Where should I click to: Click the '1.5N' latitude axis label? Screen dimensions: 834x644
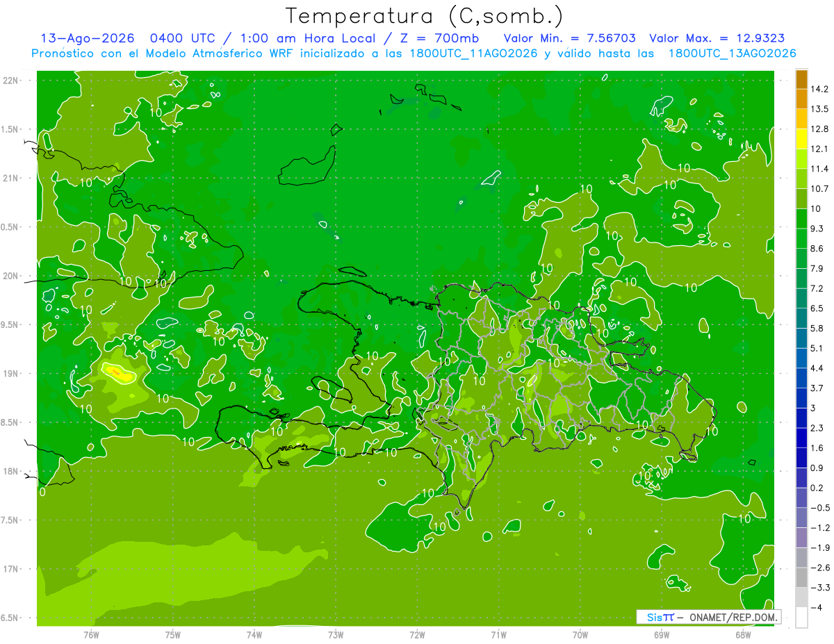point(10,129)
